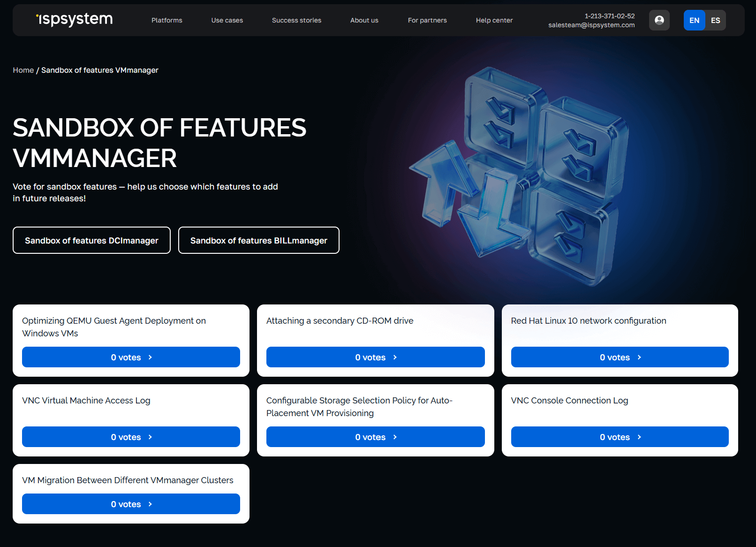Click the phone number 1-213-371-02-52
This screenshot has height=547, width=756.
[609, 16]
